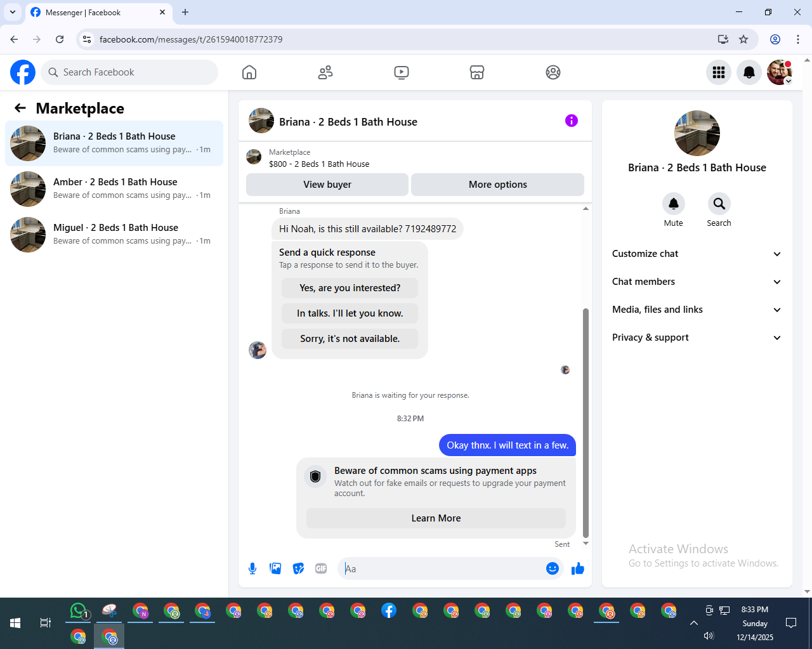Select the Briana conversation in the list
The height and width of the screenshot is (649, 812).
pos(114,143)
